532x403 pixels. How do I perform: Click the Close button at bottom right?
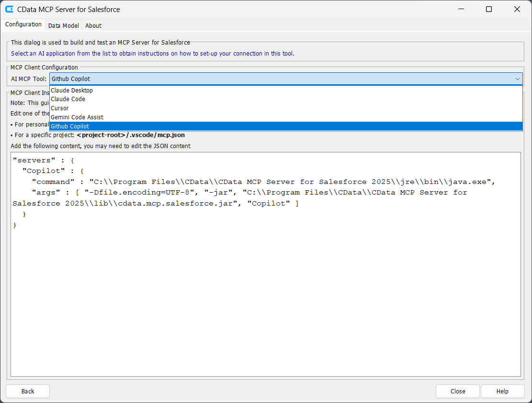point(457,391)
